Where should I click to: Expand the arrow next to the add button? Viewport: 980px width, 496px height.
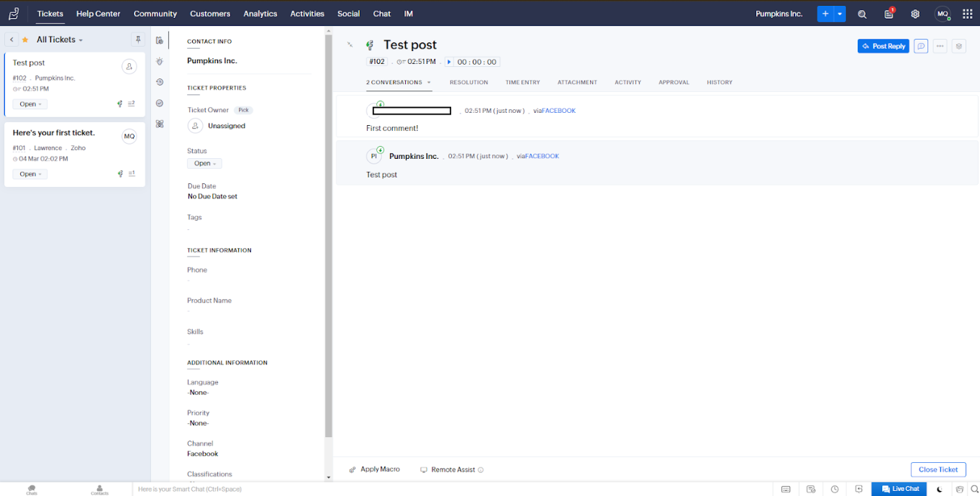pyautogui.click(x=840, y=14)
